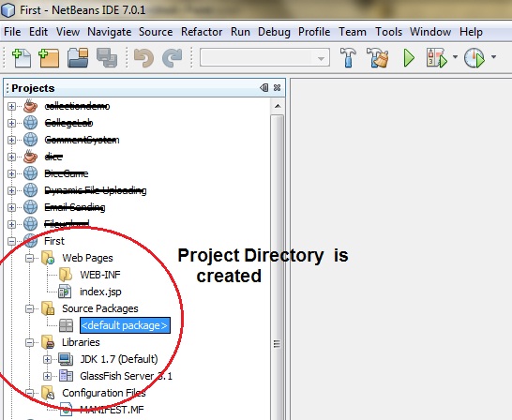The image size is (512, 420).
Task: Click the default package icon
Action: tap(66, 325)
